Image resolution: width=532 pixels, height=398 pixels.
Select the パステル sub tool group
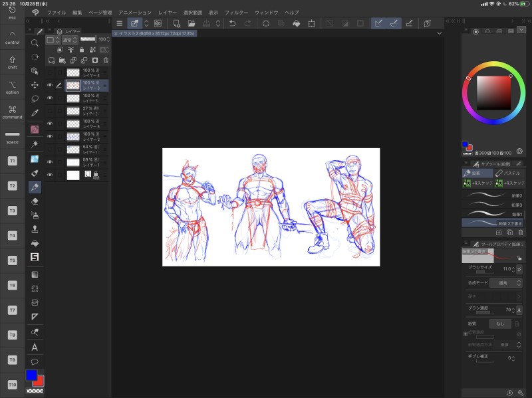coord(509,173)
